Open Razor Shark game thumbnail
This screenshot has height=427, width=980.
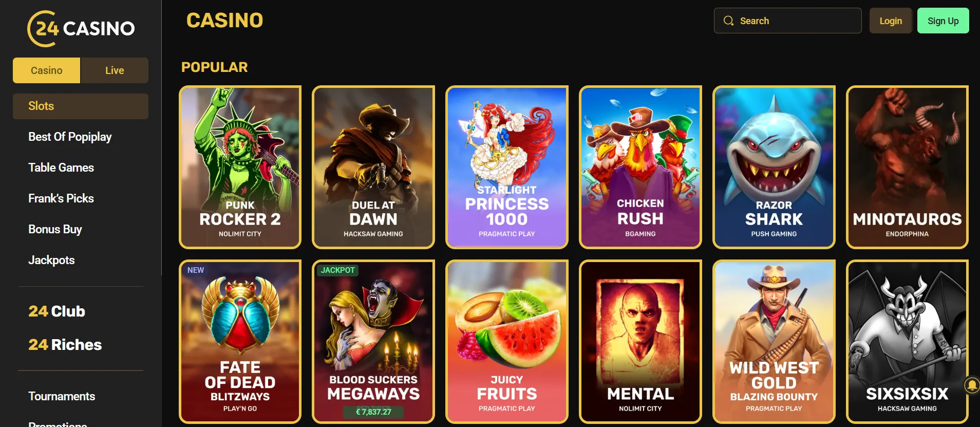[x=774, y=167]
